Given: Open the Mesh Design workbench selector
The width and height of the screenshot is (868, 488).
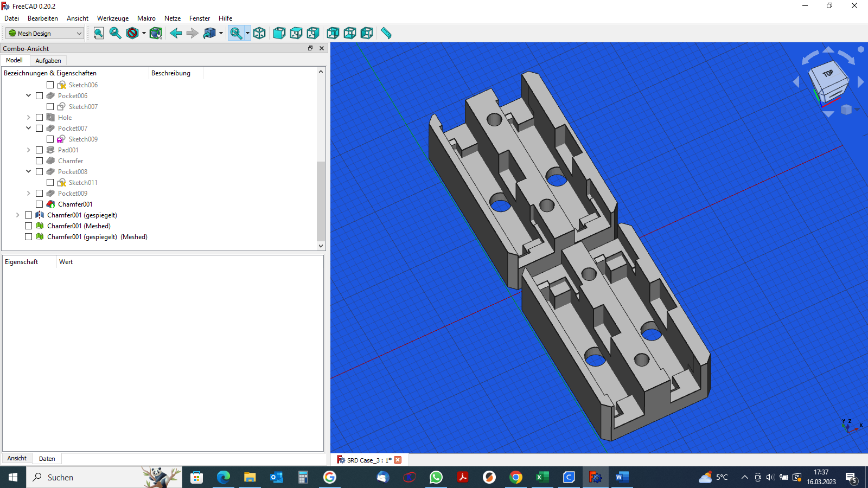Looking at the screenshot, I should [45, 33].
